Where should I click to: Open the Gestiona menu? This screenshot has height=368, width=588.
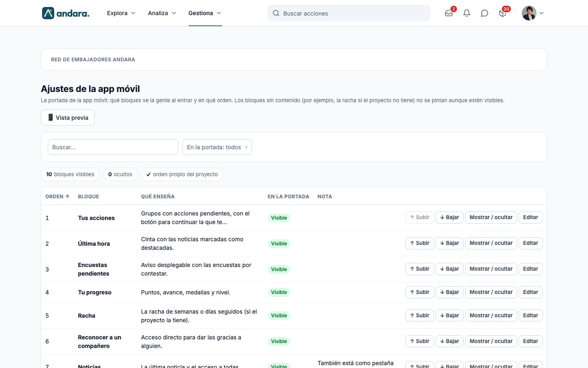(205, 13)
